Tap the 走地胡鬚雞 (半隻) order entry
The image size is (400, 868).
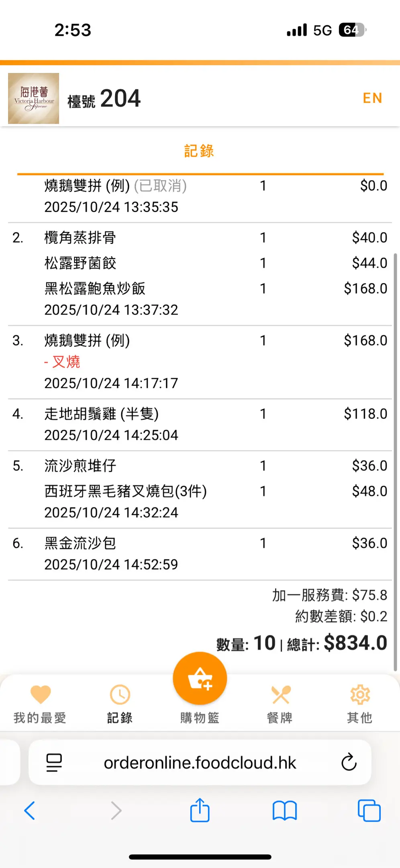pyautogui.click(x=101, y=414)
